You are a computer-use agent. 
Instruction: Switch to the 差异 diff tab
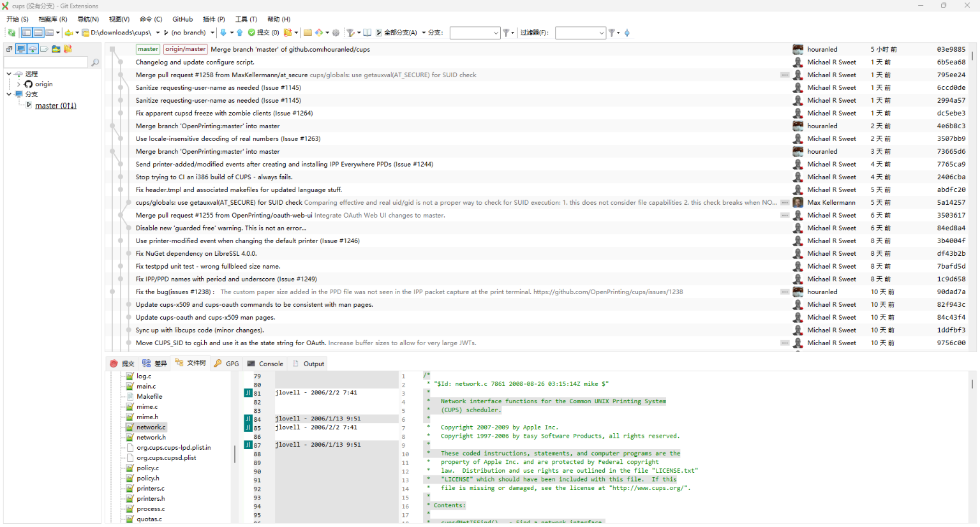tap(154, 363)
